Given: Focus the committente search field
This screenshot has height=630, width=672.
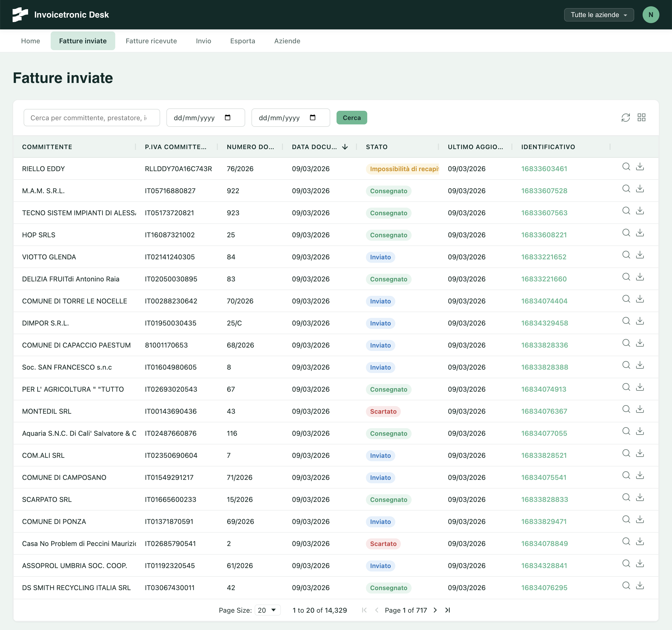Looking at the screenshot, I should (x=92, y=118).
